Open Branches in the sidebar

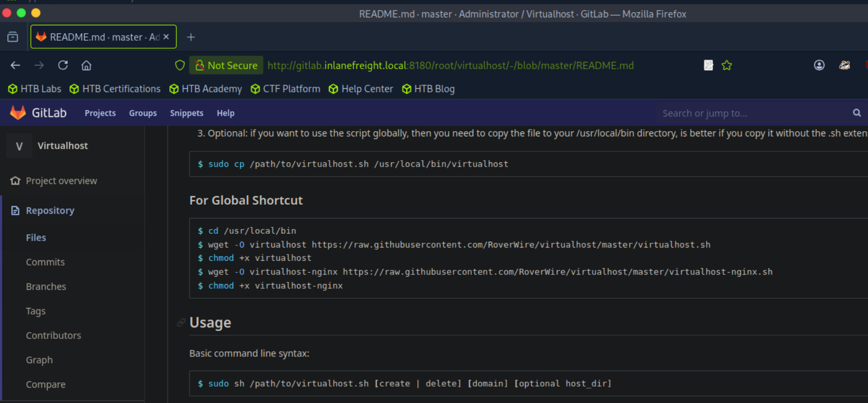click(46, 287)
